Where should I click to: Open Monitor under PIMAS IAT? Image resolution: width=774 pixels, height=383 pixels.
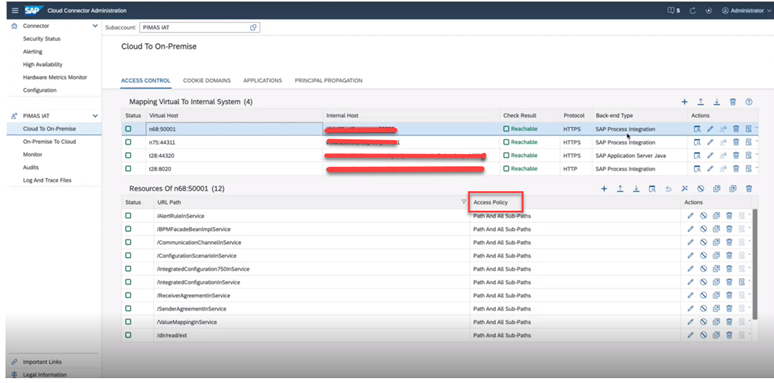tap(33, 154)
